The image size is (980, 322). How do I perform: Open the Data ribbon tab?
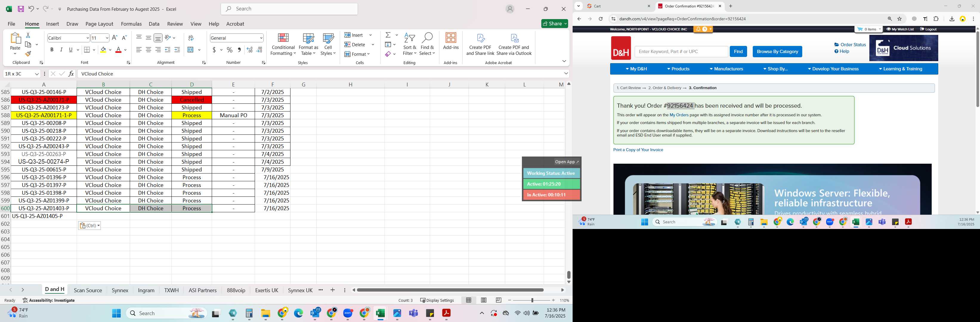[154, 24]
